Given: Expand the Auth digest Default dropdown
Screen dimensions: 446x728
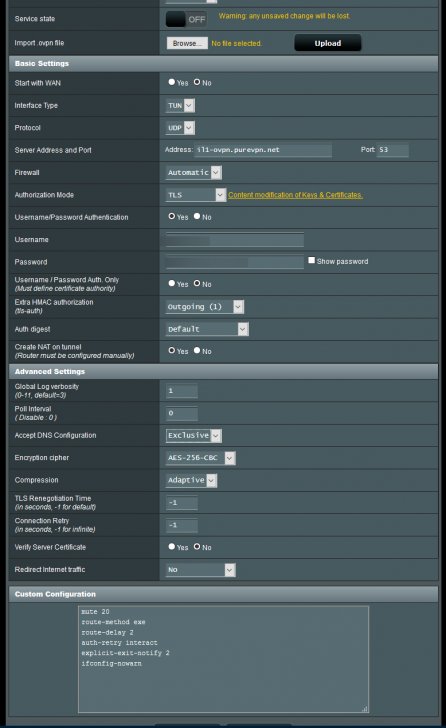Looking at the screenshot, I should (207, 329).
